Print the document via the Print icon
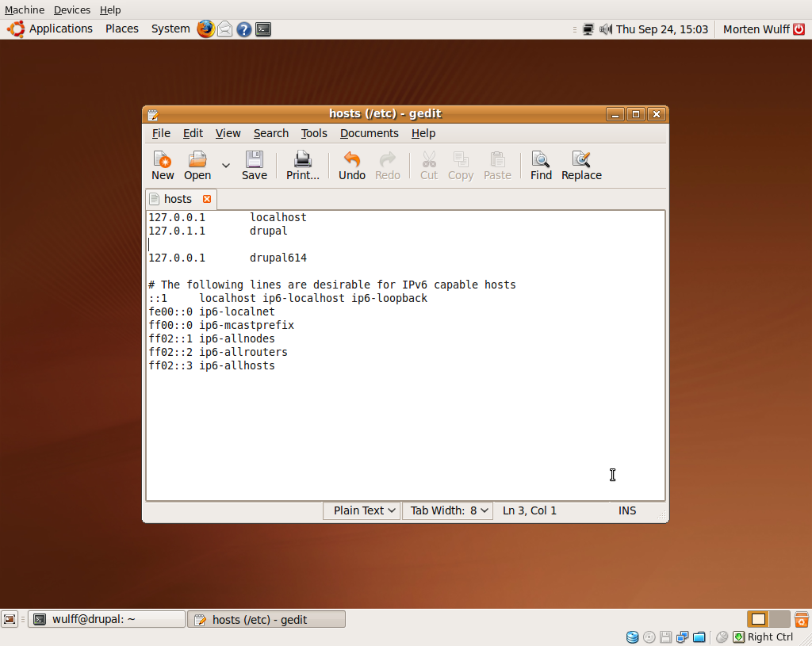Image resolution: width=812 pixels, height=646 pixels. [303, 166]
